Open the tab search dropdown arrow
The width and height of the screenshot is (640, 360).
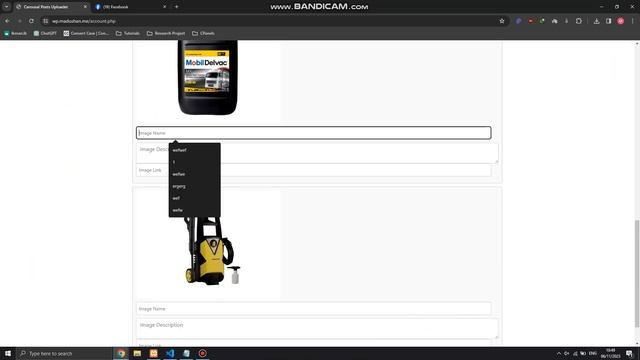click(x=6, y=7)
